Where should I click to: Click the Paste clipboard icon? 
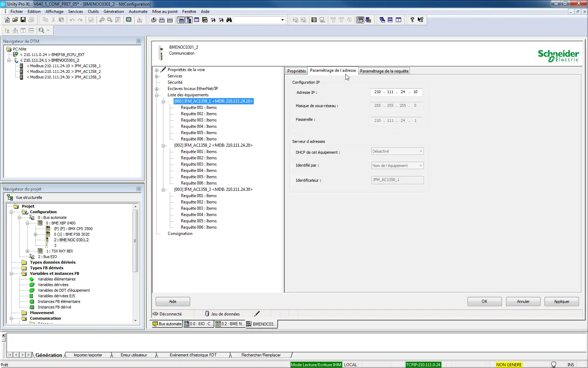61,20
